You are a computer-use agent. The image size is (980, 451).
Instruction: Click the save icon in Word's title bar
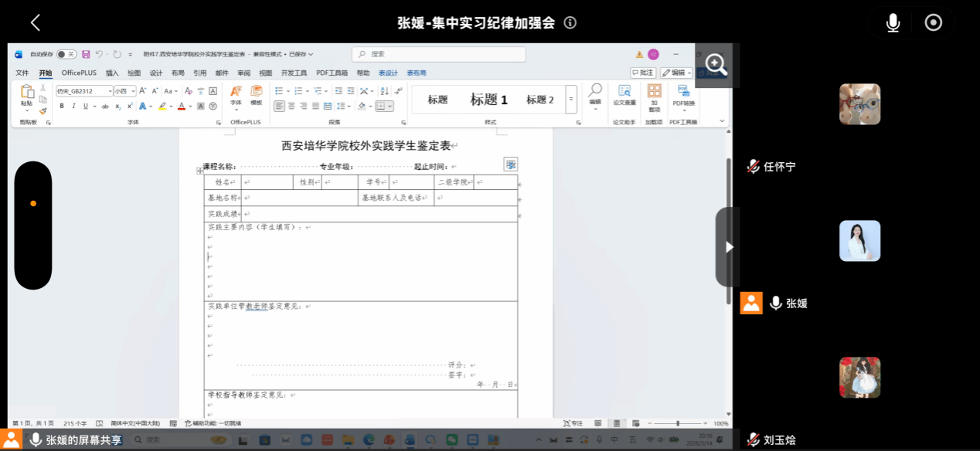click(86, 54)
